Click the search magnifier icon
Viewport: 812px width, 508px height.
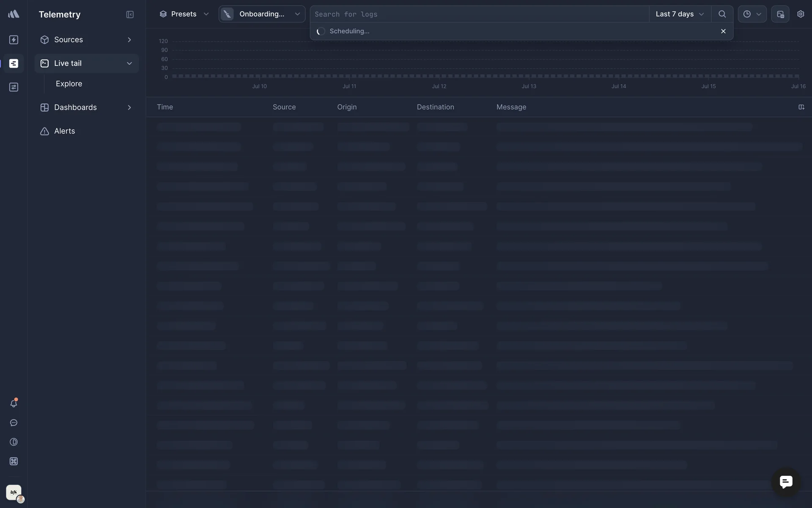pyautogui.click(x=722, y=14)
